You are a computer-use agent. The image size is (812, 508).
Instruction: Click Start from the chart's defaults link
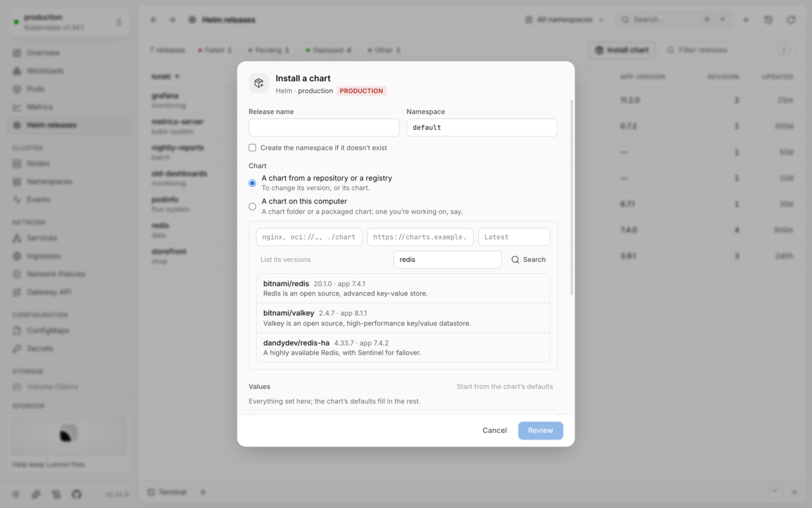pos(505,387)
